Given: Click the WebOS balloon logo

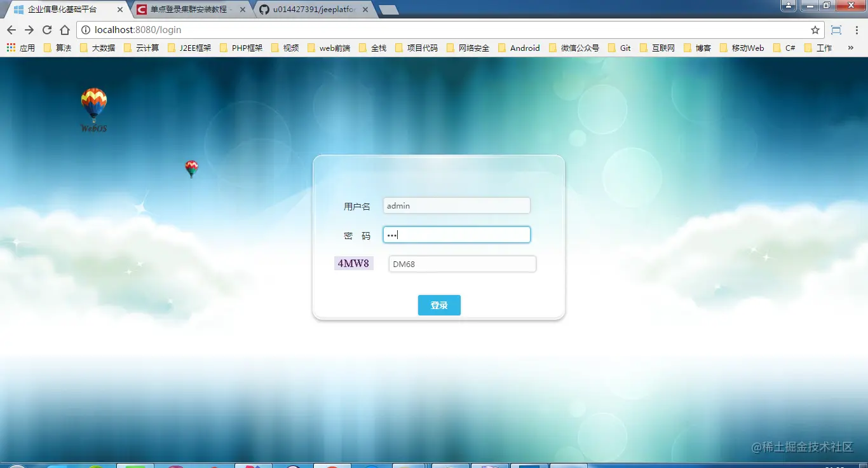Looking at the screenshot, I should click(94, 110).
